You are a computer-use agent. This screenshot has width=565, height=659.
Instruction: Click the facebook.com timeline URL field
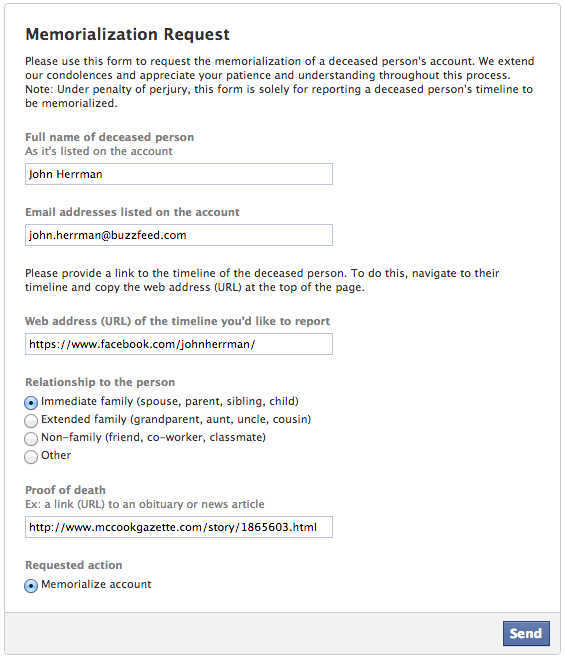[x=179, y=344]
